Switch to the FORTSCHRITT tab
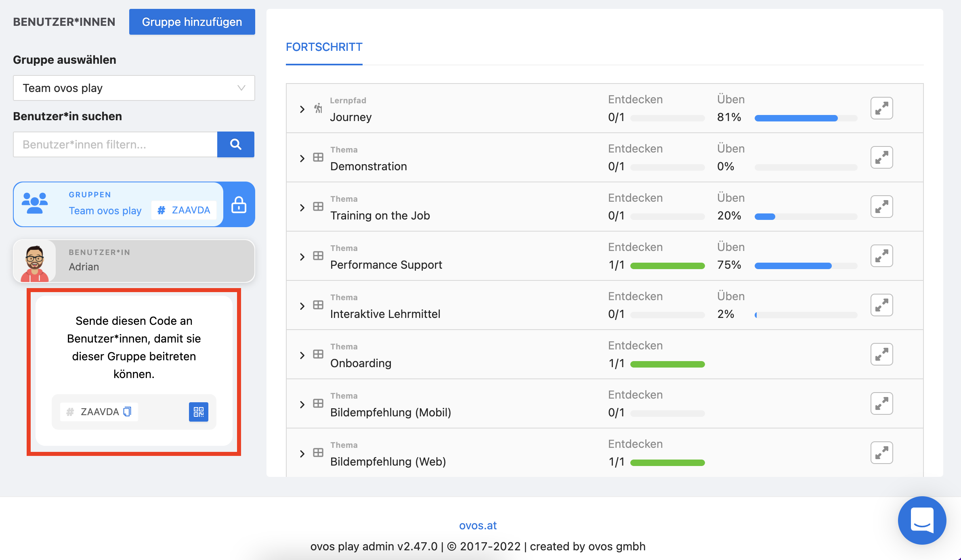The height and width of the screenshot is (560, 961). (x=324, y=47)
